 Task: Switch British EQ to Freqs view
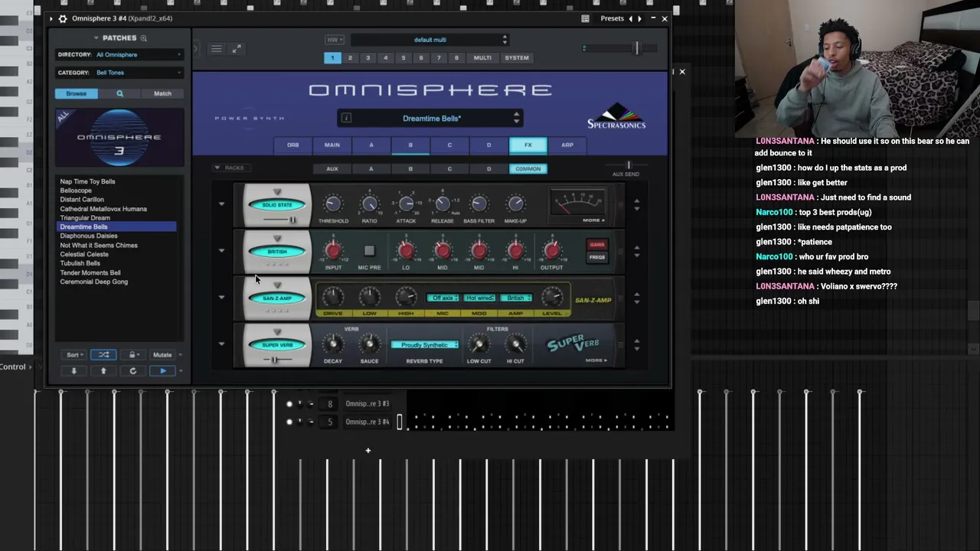[x=596, y=257]
